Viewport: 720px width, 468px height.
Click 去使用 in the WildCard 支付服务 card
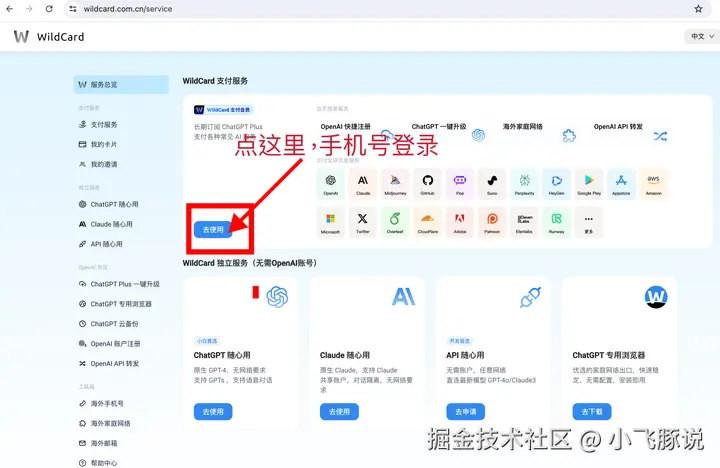coord(213,229)
